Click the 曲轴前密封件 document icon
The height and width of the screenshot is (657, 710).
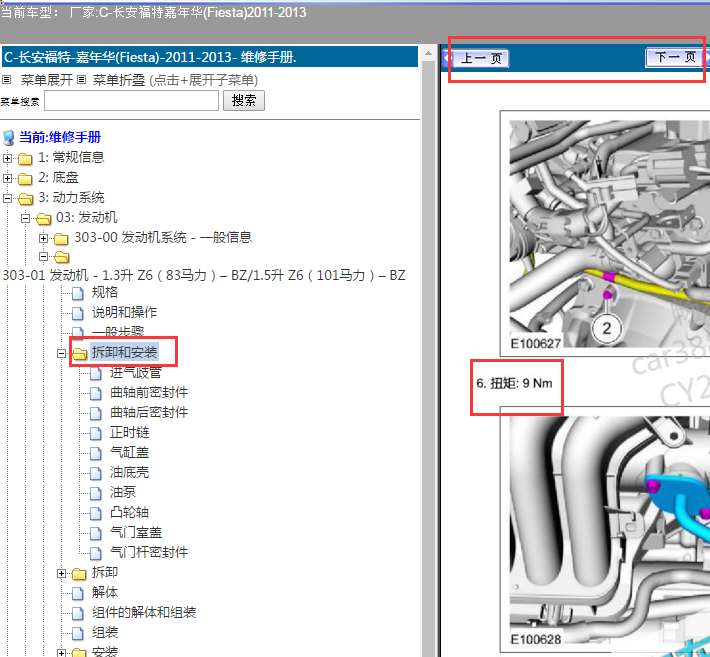tap(96, 393)
